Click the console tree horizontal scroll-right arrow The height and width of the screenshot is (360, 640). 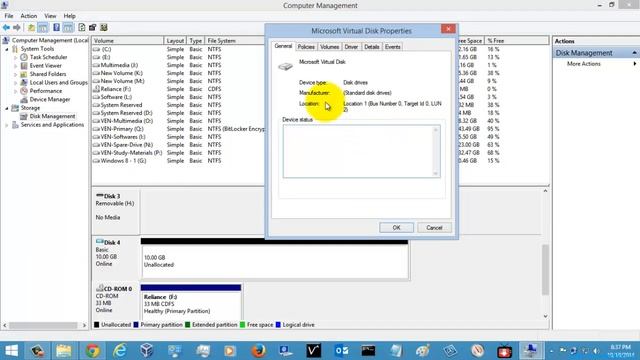(84, 325)
